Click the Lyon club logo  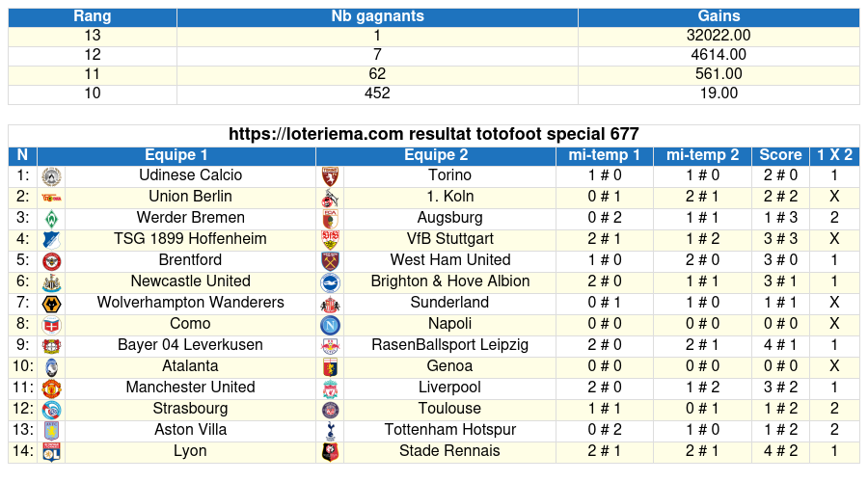click(51, 452)
